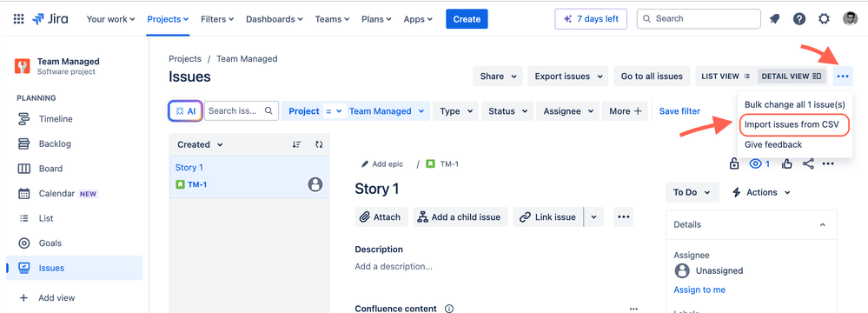Viewport: 868px width, 313px height.
Task: Open the Export issues dropdown
Action: click(568, 77)
